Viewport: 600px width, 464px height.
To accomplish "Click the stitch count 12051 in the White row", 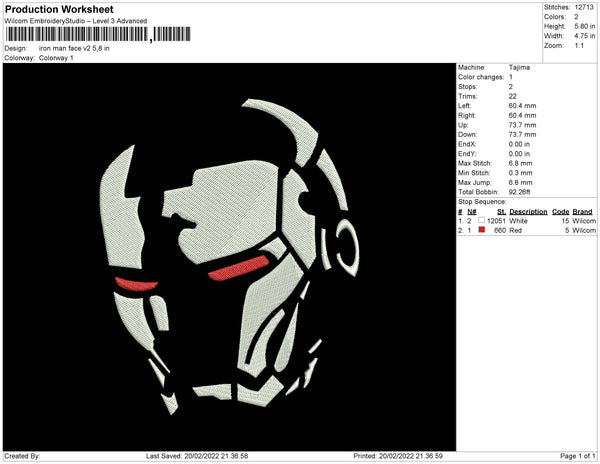I will [x=496, y=221].
